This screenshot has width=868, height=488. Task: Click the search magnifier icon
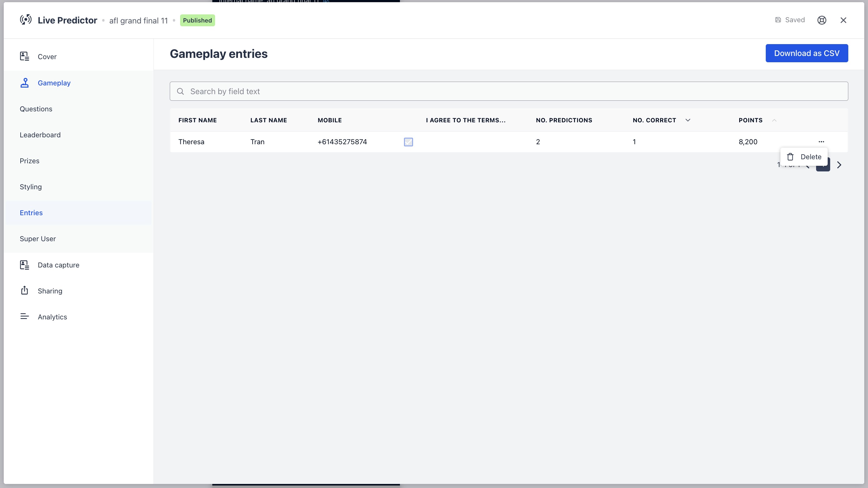tap(180, 91)
